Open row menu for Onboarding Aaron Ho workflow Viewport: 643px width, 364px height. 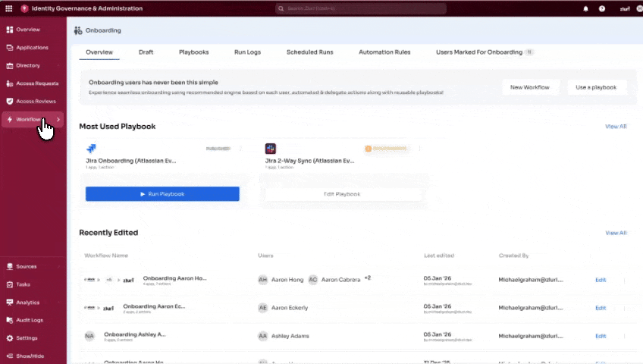pos(624,280)
